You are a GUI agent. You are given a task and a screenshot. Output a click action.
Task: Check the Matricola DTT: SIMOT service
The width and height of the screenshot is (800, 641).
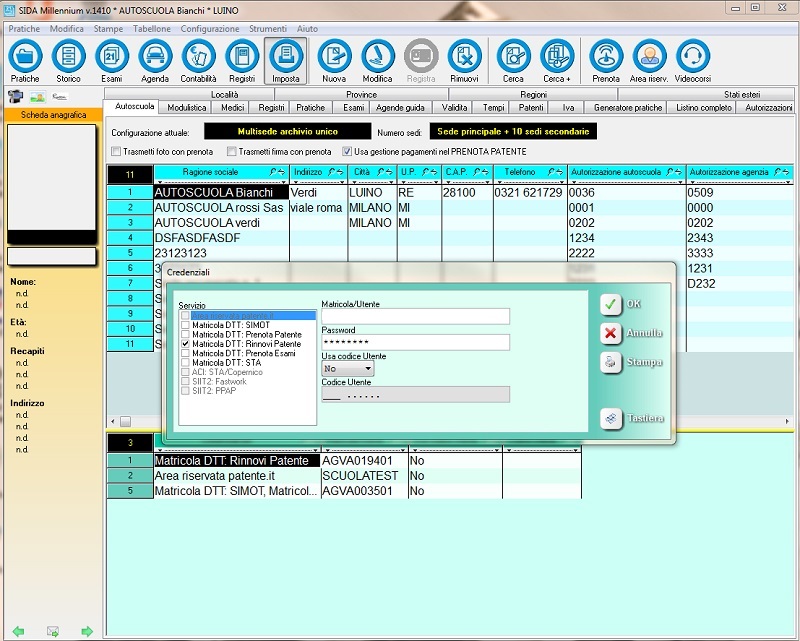(185, 323)
